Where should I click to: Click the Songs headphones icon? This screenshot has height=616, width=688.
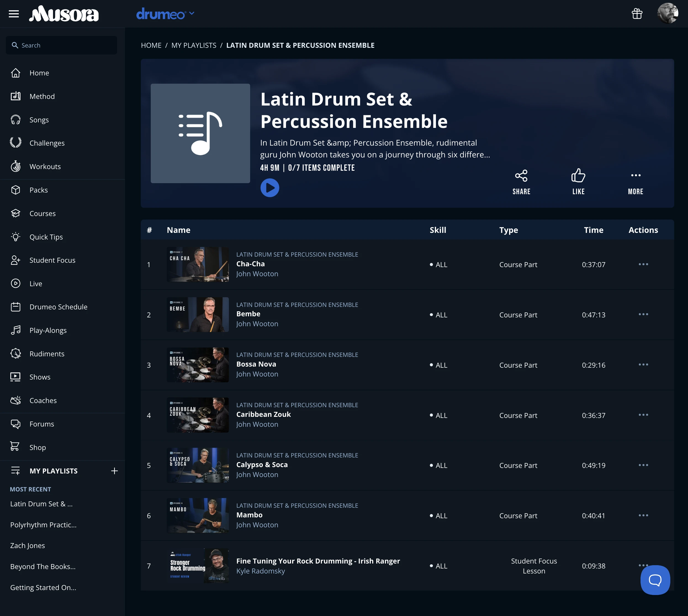click(15, 120)
